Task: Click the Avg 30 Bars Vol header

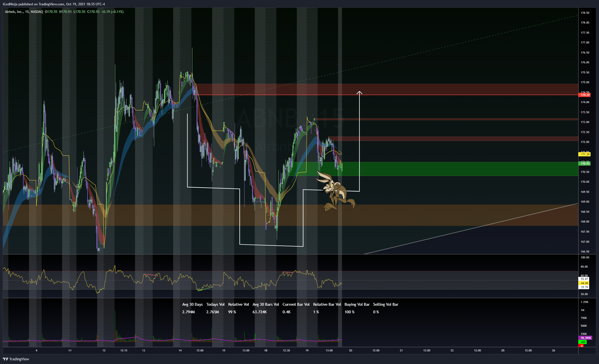Action: point(266,305)
